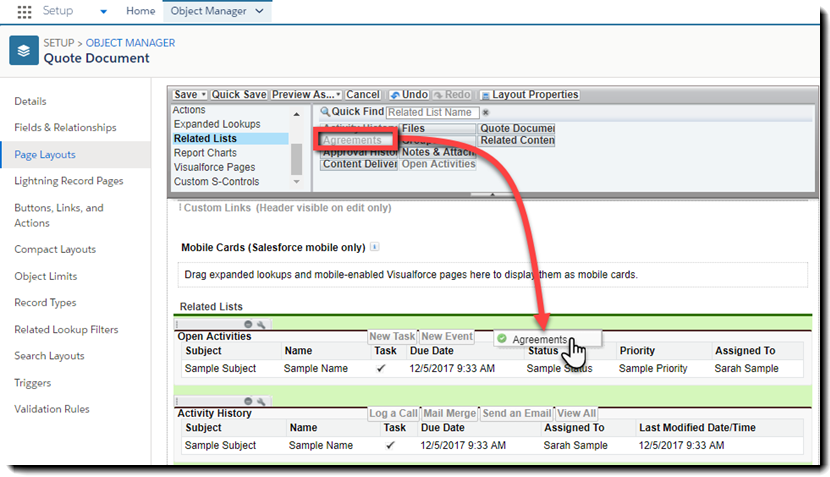Click the Mobile Cards info icon
The width and height of the screenshot is (830, 477).
pos(374,247)
